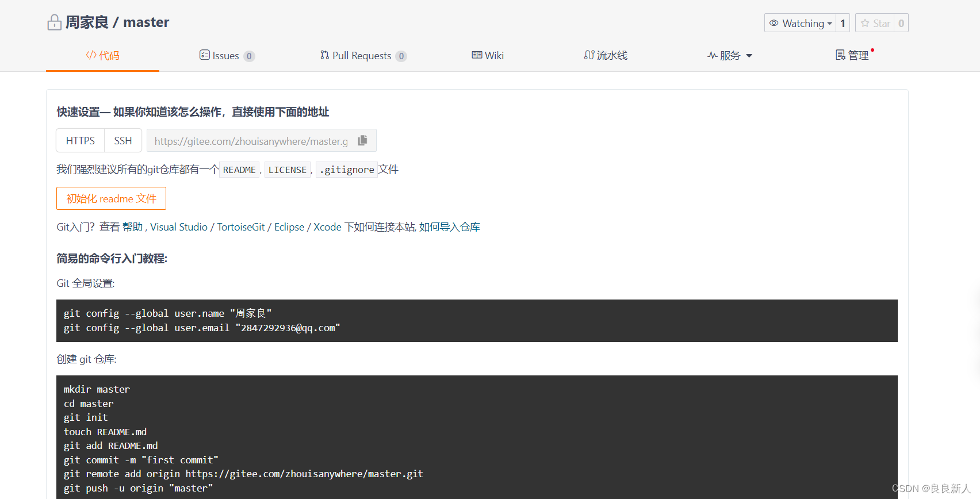The width and height of the screenshot is (980, 499).
Task: Click the repository URL input field
Action: (251, 141)
